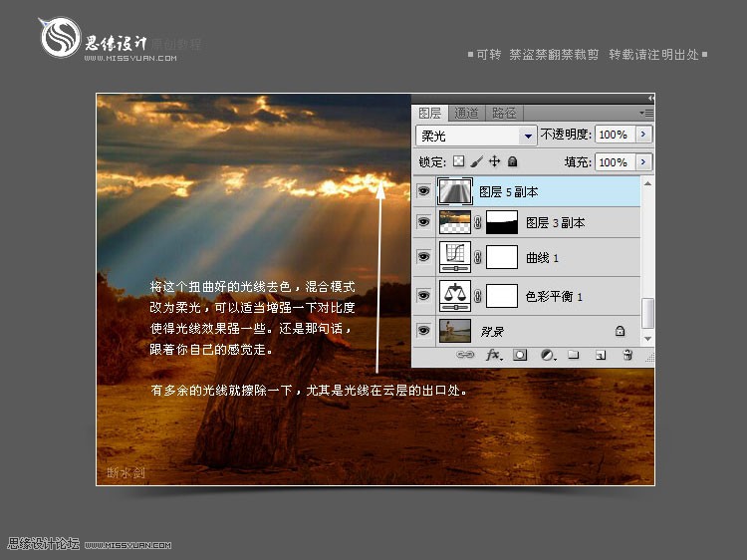Add a layer mask button
The width and height of the screenshot is (747, 560).
pos(520,355)
